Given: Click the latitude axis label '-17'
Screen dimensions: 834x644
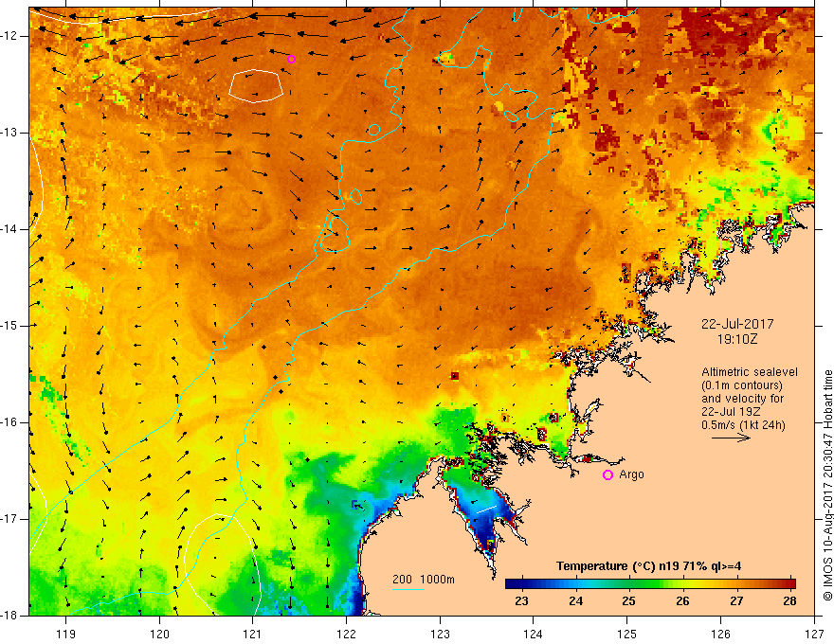Looking at the screenshot, I should [x=9, y=519].
